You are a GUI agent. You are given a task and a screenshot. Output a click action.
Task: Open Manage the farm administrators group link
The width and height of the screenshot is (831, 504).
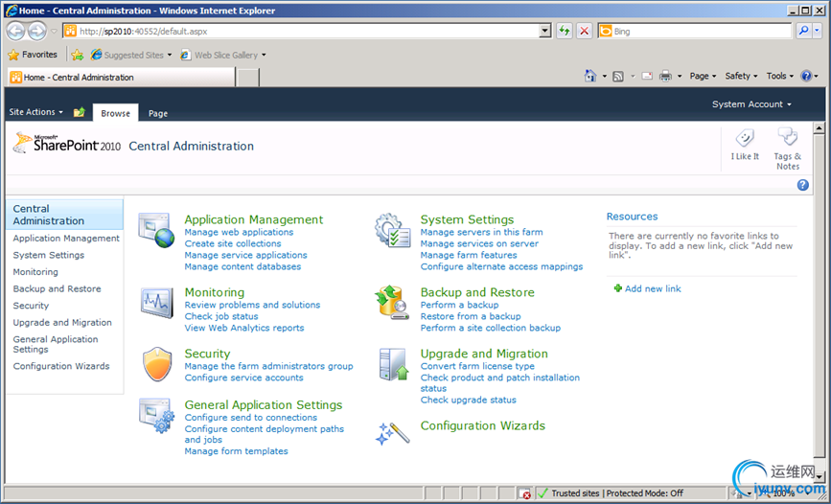[x=268, y=366]
